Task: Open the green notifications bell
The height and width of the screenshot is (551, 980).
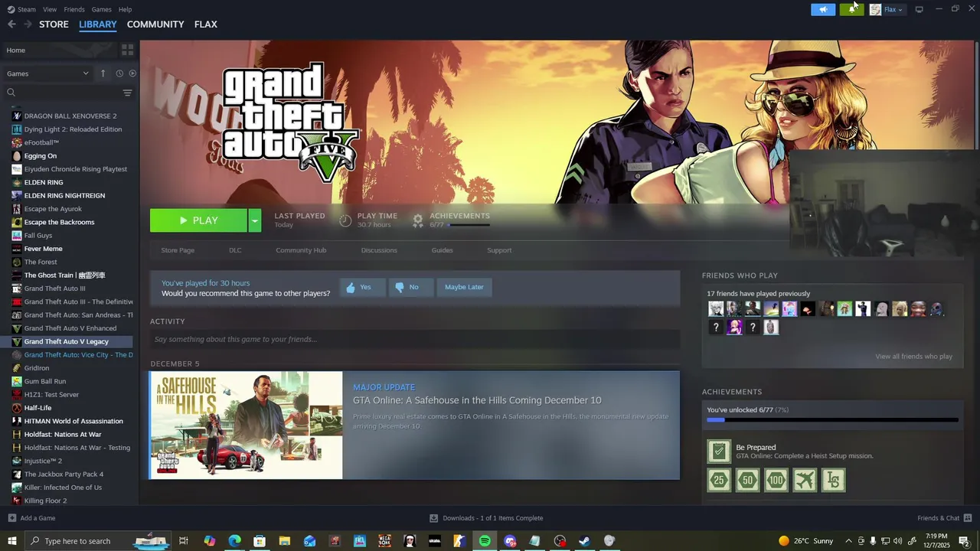Action: click(851, 9)
